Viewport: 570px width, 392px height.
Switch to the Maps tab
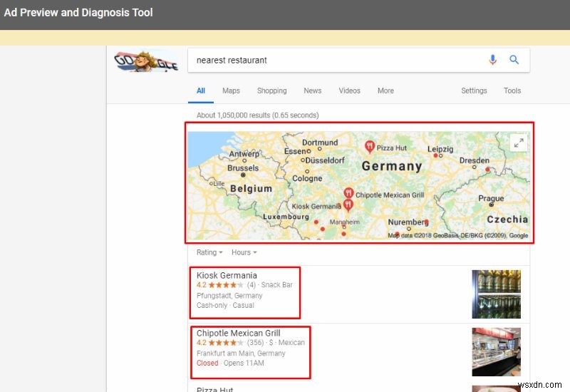[231, 91]
